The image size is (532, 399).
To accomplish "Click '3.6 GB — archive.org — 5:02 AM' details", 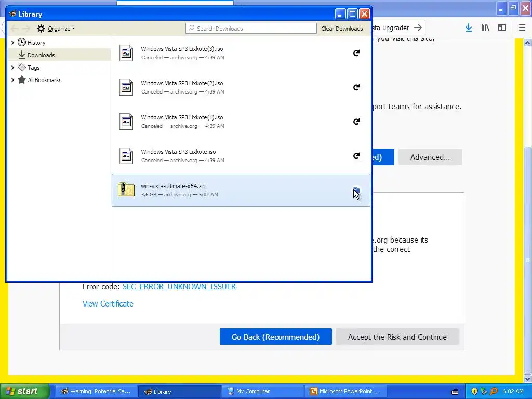I will (179, 194).
